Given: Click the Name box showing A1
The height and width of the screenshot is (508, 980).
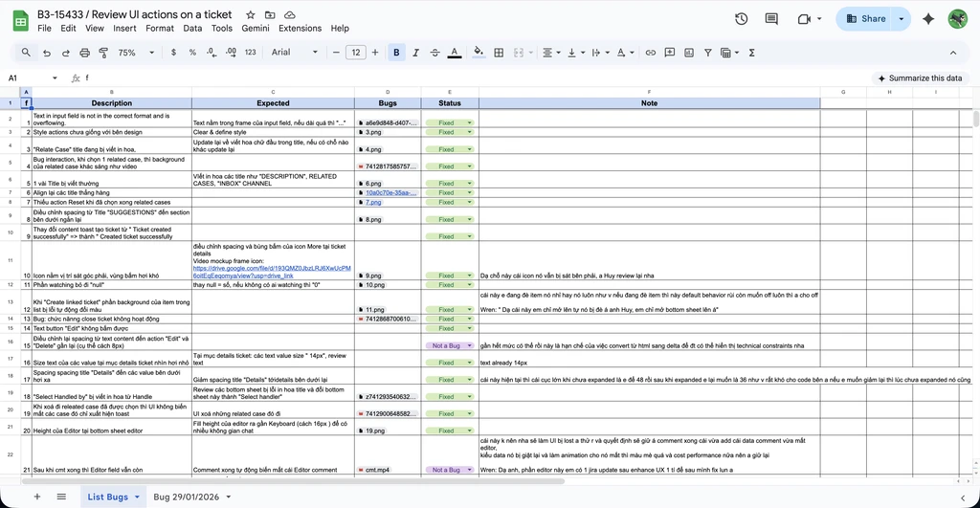Looking at the screenshot, I should (x=33, y=78).
